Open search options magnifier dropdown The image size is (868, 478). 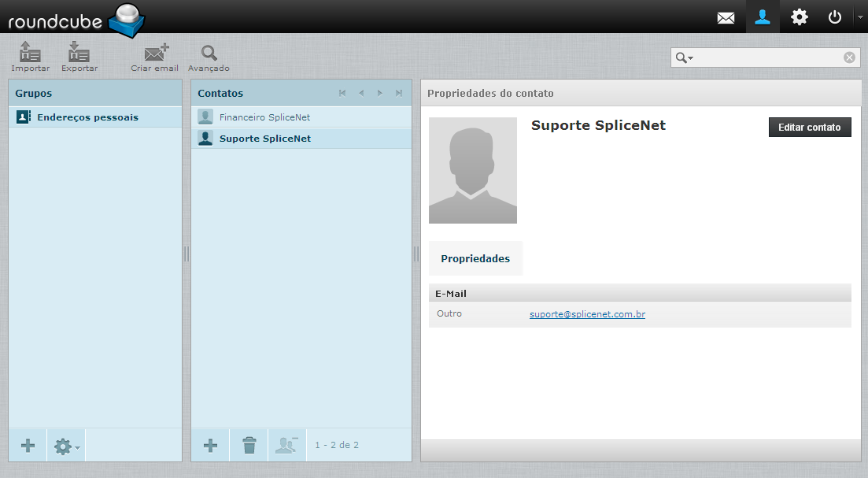684,57
